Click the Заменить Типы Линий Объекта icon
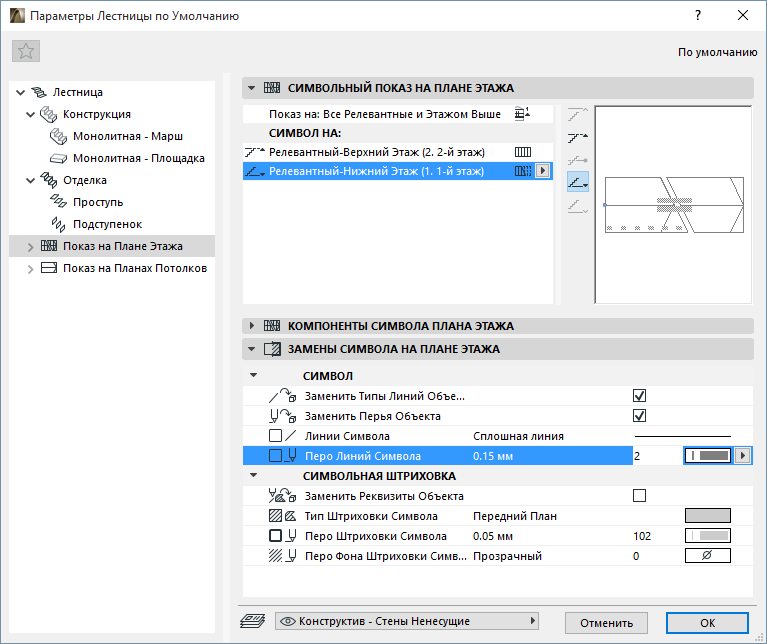The height and width of the screenshot is (644, 767). tap(283, 396)
